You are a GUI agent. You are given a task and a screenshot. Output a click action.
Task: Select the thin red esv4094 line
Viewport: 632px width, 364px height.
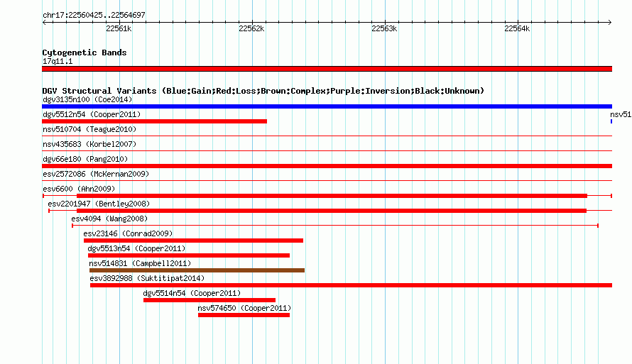(335, 226)
